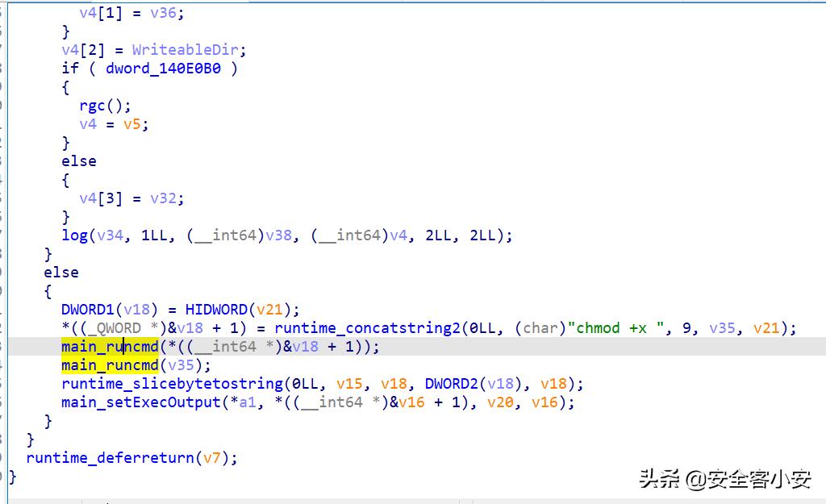
Task: Click the log function name
Action: (x=74, y=235)
